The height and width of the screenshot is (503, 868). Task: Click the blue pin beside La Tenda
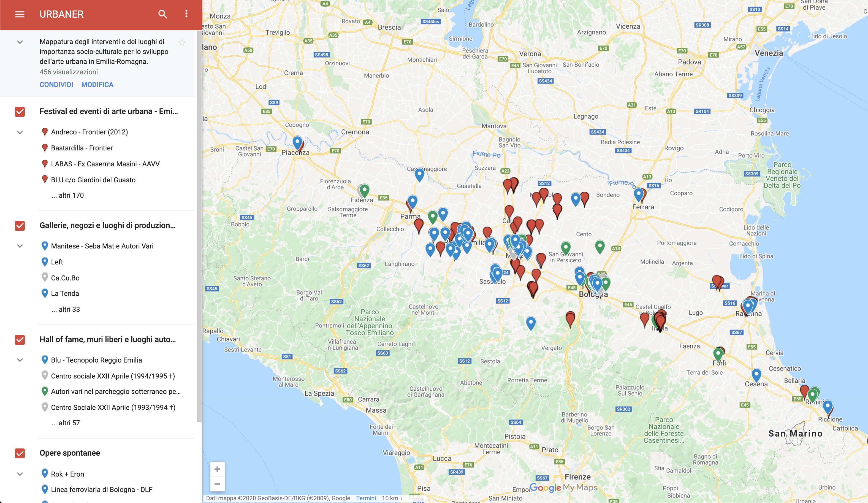(x=44, y=293)
